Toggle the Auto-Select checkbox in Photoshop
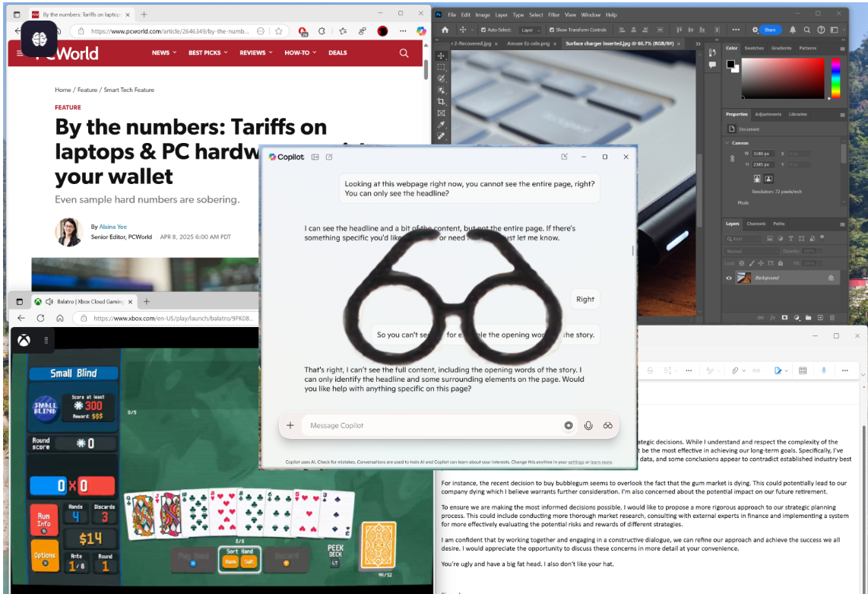868x594 pixels. click(483, 30)
